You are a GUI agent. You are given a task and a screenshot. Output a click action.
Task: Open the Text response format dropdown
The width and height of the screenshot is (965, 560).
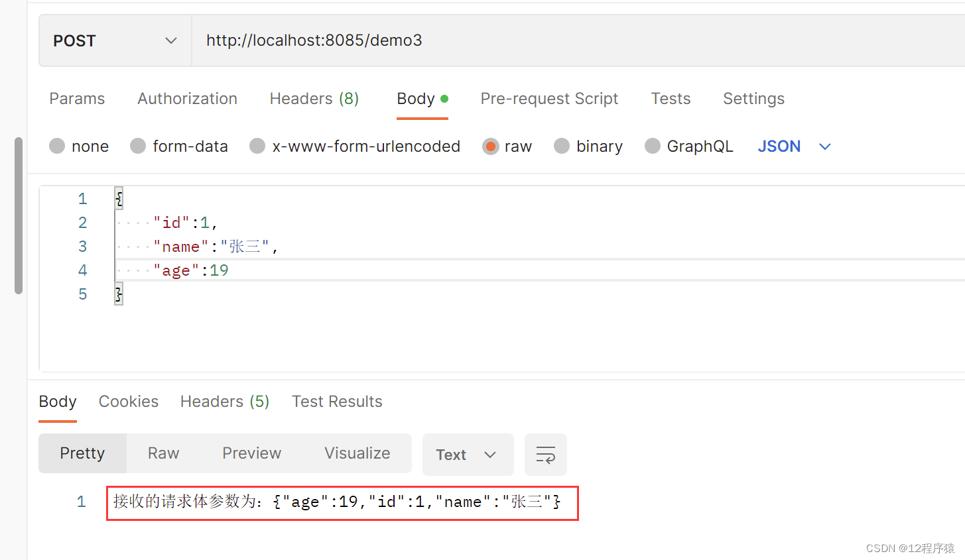468,455
